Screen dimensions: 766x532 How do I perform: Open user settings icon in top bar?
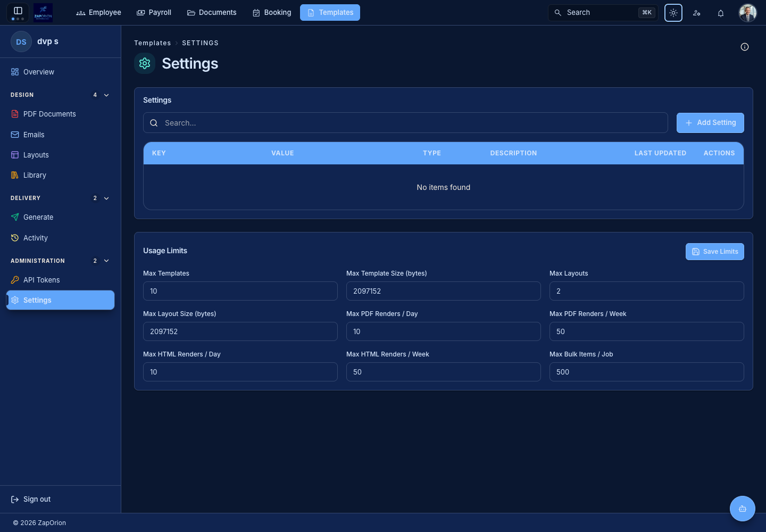tap(697, 13)
